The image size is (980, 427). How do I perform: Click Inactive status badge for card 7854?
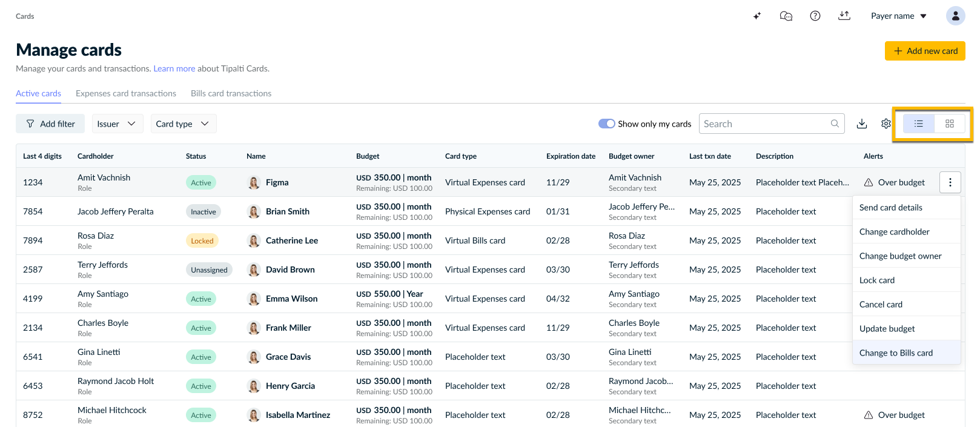[204, 211]
